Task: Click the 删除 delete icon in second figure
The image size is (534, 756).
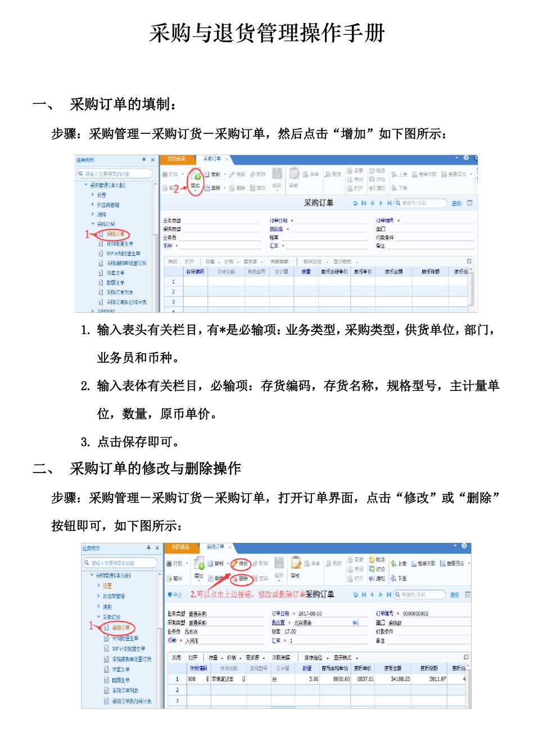Action: [236, 578]
